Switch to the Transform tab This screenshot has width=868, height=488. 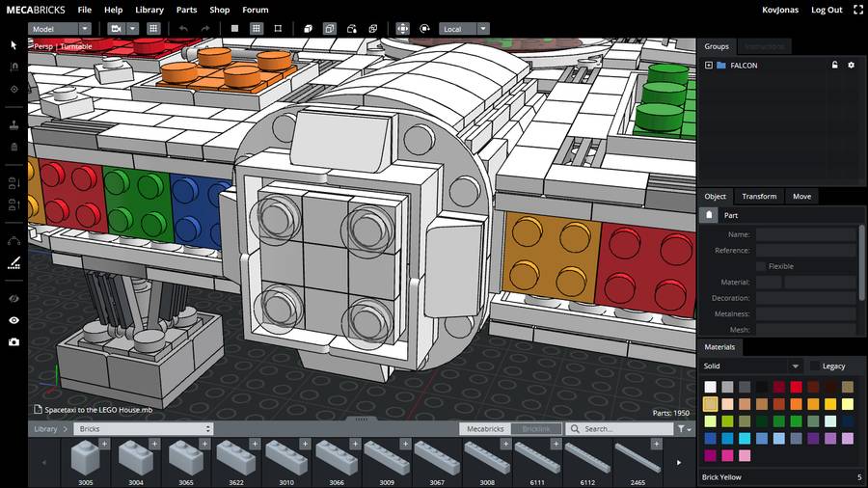coord(759,197)
